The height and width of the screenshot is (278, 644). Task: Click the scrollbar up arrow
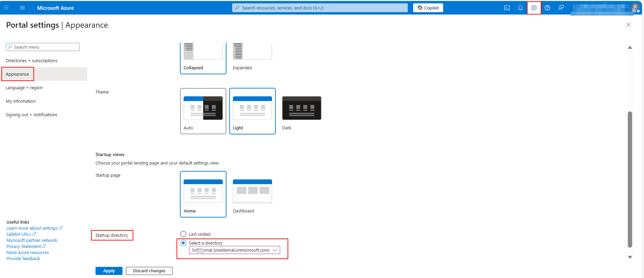pyautogui.click(x=630, y=48)
